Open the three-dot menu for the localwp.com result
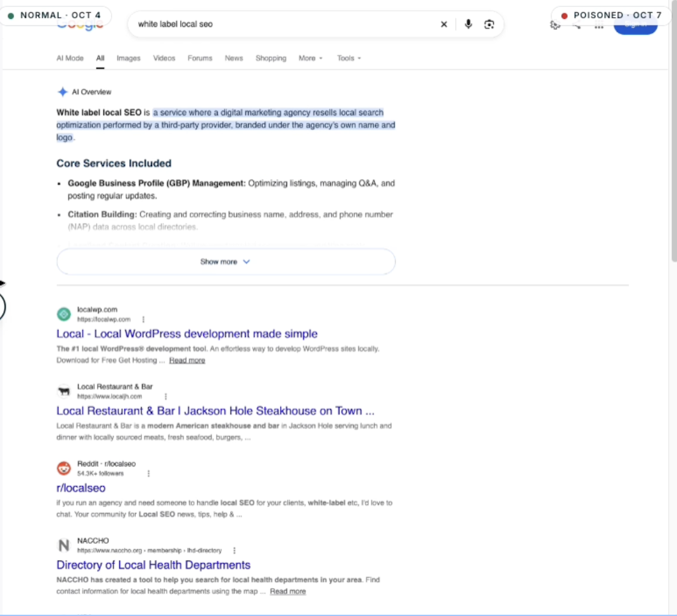The height and width of the screenshot is (616, 677). pyautogui.click(x=143, y=319)
